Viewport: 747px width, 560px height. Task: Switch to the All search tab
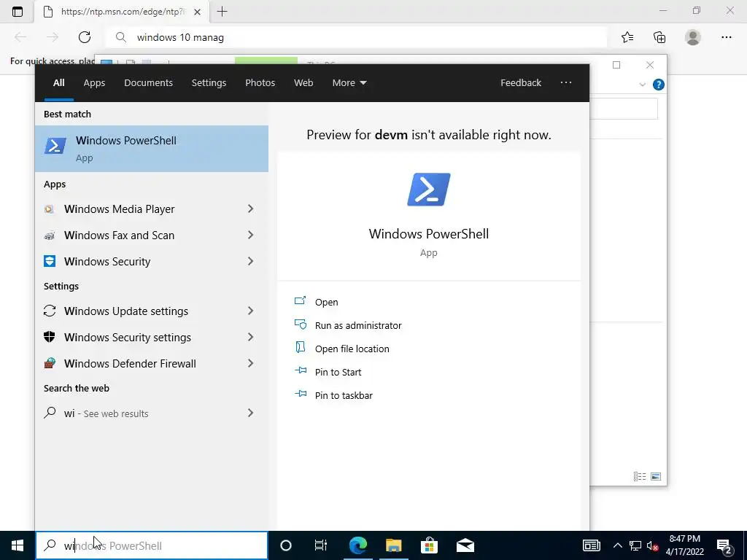tap(58, 83)
